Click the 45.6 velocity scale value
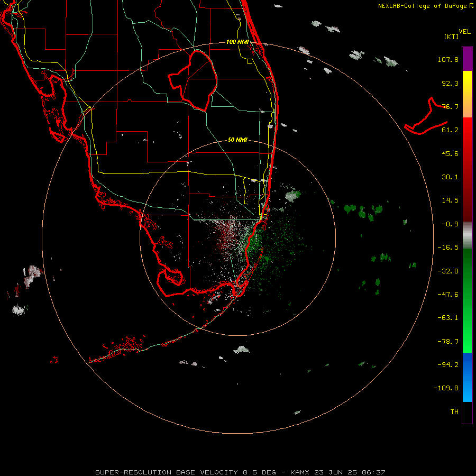 (450, 153)
